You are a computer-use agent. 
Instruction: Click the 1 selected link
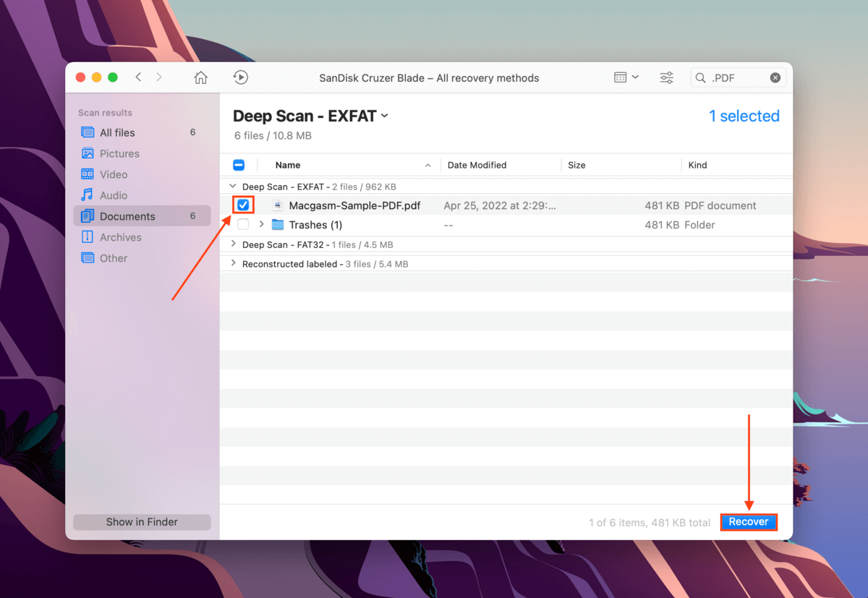pyautogui.click(x=744, y=116)
